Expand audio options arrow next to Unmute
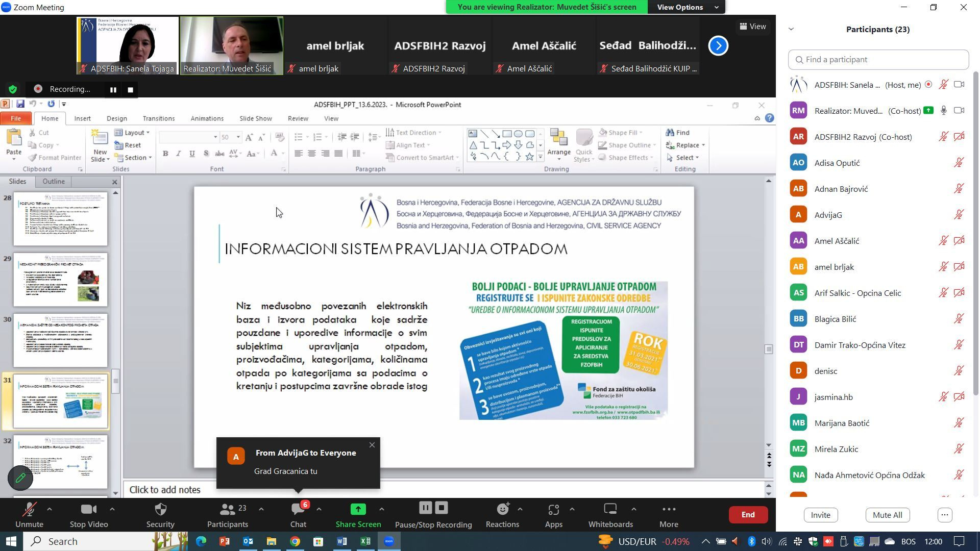This screenshot has height=551, width=980. point(50,509)
